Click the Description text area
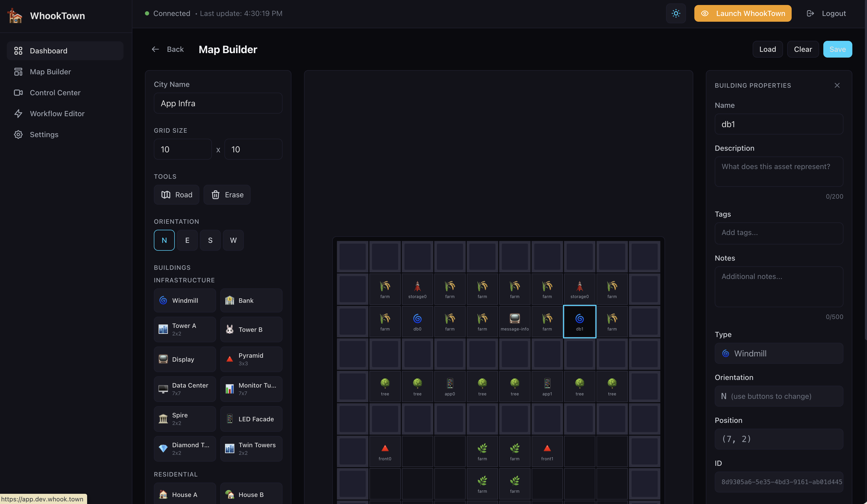The image size is (867, 504). (779, 172)
